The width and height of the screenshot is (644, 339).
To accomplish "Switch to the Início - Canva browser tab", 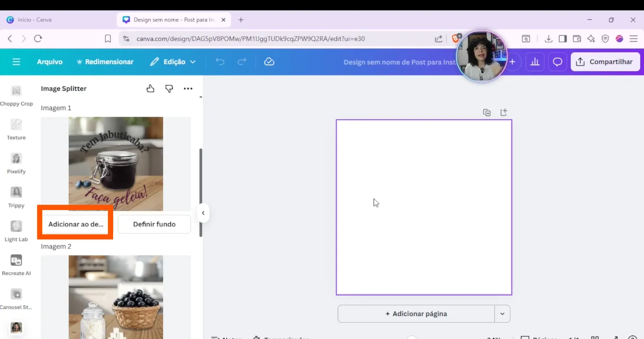I will pos(34,20).
